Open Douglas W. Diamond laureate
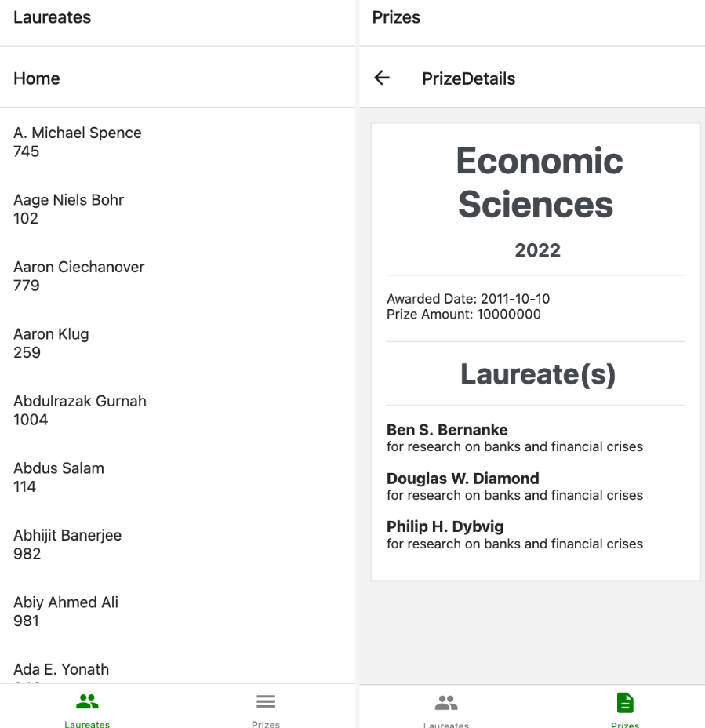The height and width of the screenshot is (728, 705). tap(463, 479)
